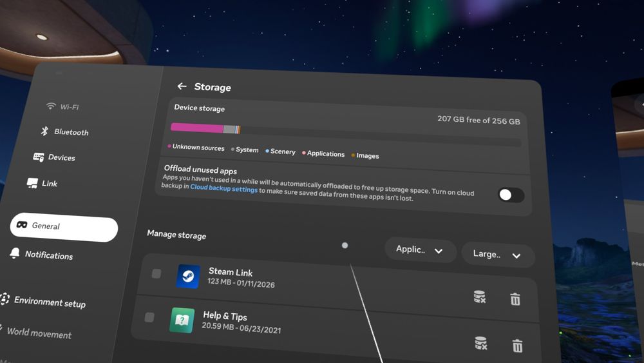Viewport: 644px width, 363px height.
Task: Delete Steam Link with trash icon
Action: click(515, 299)
